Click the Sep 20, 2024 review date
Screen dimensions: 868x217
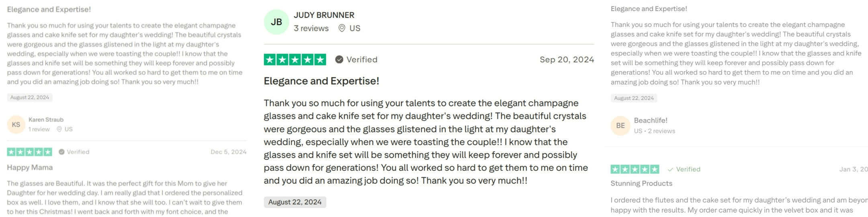point(567,59)
